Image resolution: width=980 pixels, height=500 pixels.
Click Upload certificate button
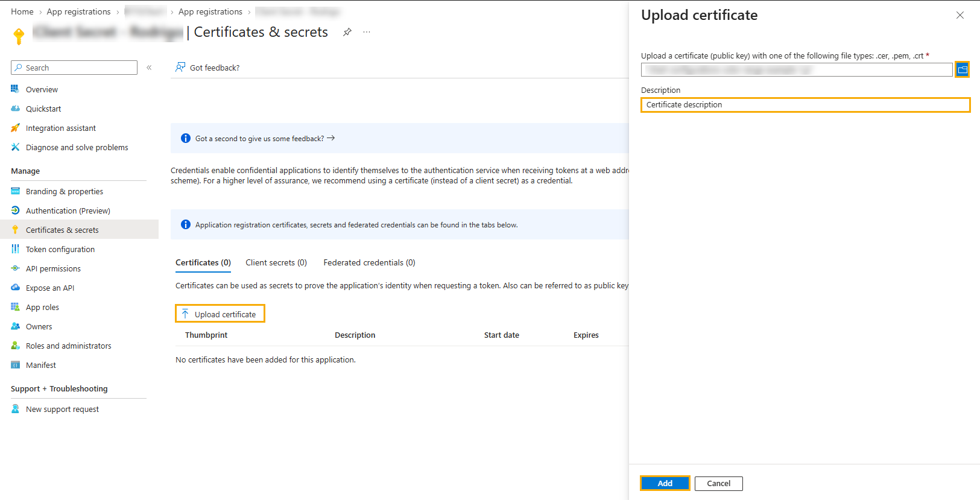coord(220,314)
